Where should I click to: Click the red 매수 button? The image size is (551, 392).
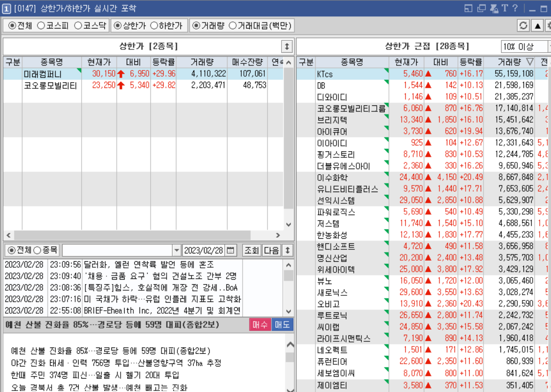click(x=260, y=325)
